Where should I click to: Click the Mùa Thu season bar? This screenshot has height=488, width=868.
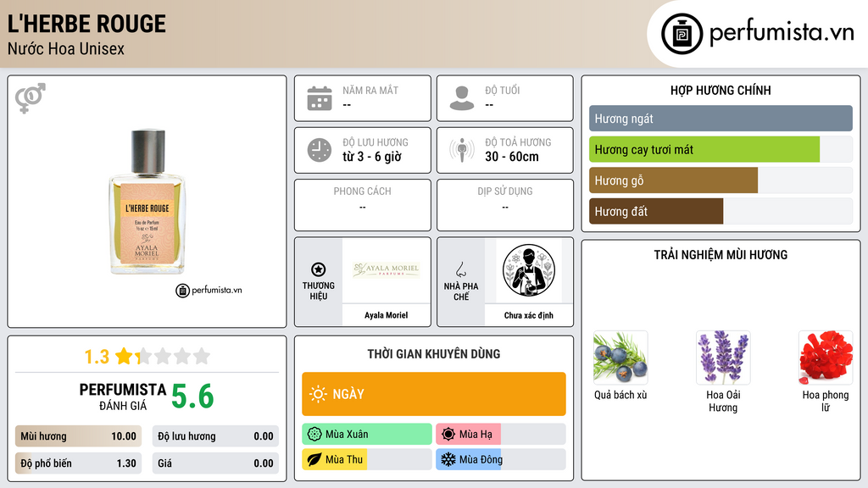click(367, 459)
